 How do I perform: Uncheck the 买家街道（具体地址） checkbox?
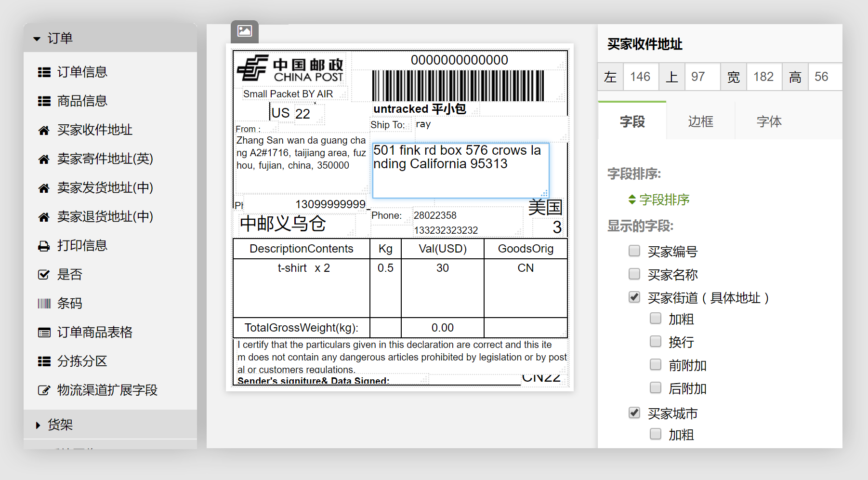(634, 297)
